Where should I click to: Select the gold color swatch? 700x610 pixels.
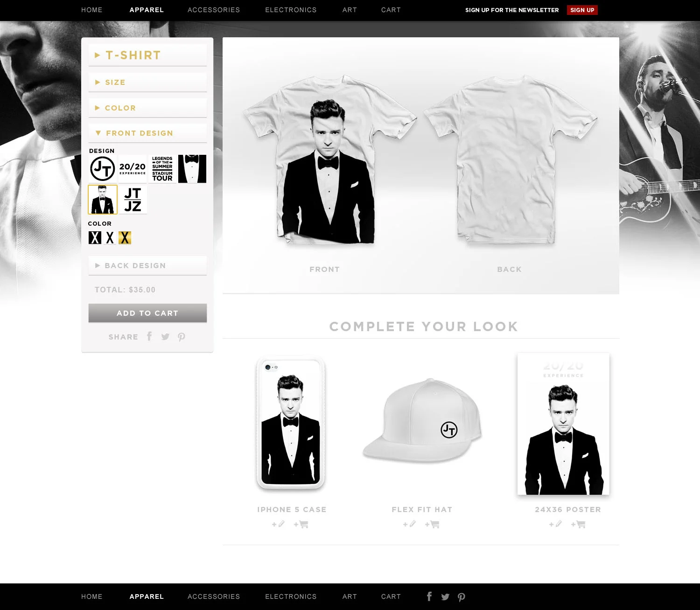click(x=125, y=237)
